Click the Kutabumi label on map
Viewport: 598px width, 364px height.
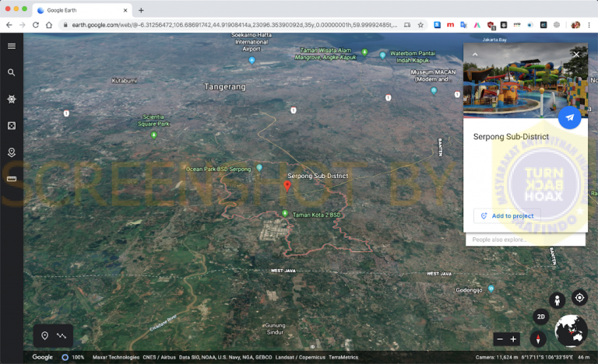125,80
